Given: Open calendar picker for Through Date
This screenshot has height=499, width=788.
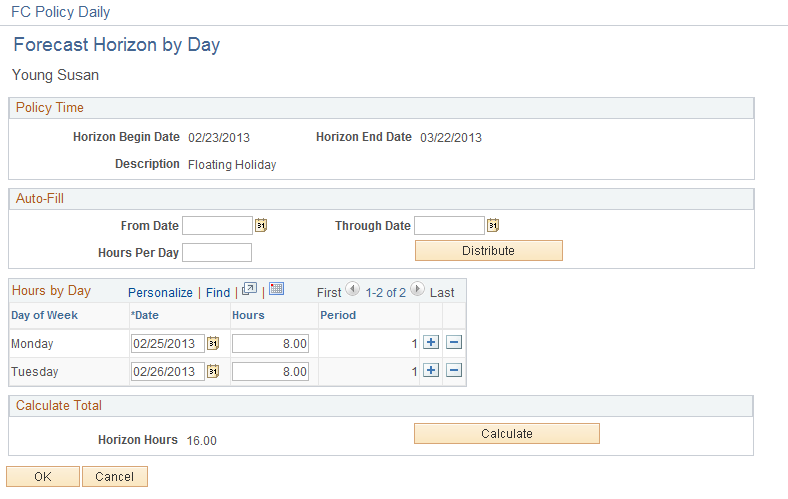Looking at the screenshot, I should pos(493,226).
